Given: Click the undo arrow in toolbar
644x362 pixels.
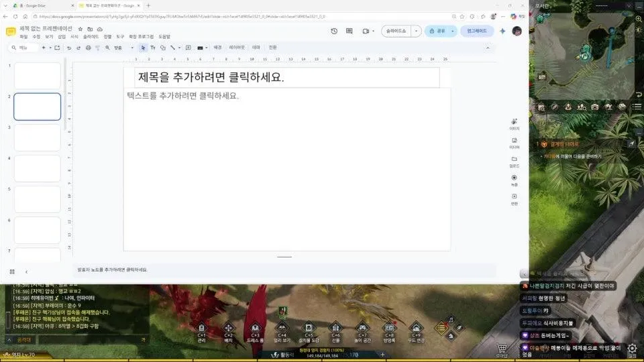Looking at the screenshot, I should (69, 48).
